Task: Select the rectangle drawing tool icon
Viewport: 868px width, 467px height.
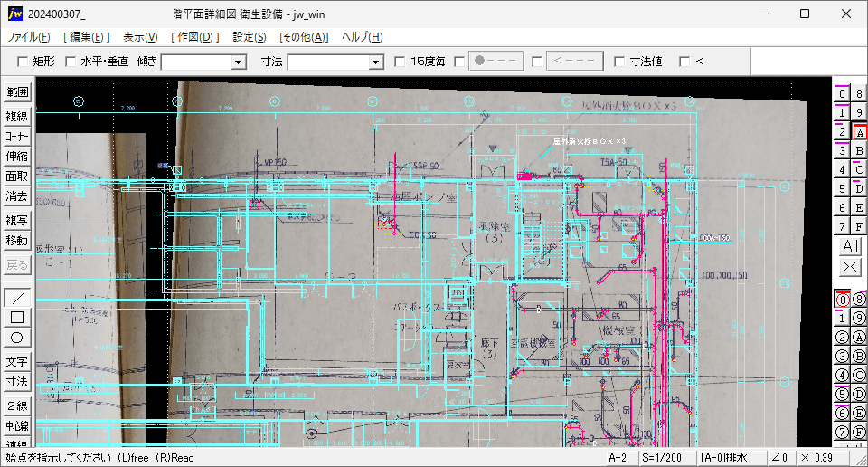Action: pos(17,318)
